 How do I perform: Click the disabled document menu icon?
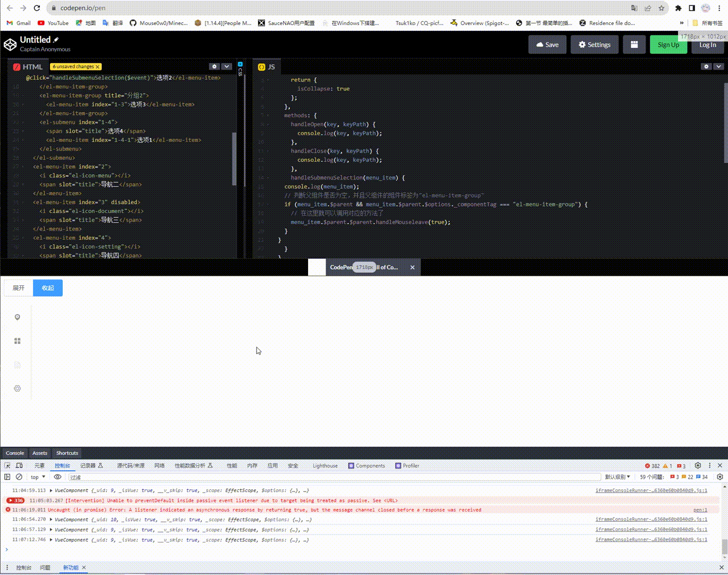click(x=18, y=365)
